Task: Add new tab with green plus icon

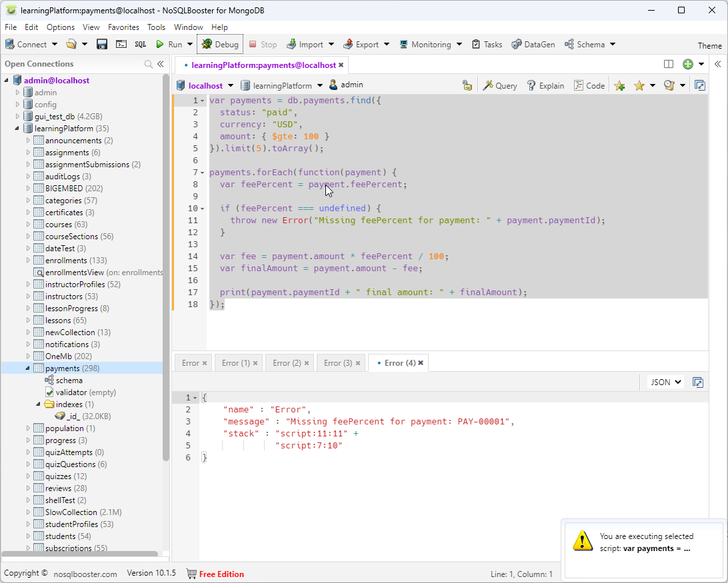Action: click(688, 64)
